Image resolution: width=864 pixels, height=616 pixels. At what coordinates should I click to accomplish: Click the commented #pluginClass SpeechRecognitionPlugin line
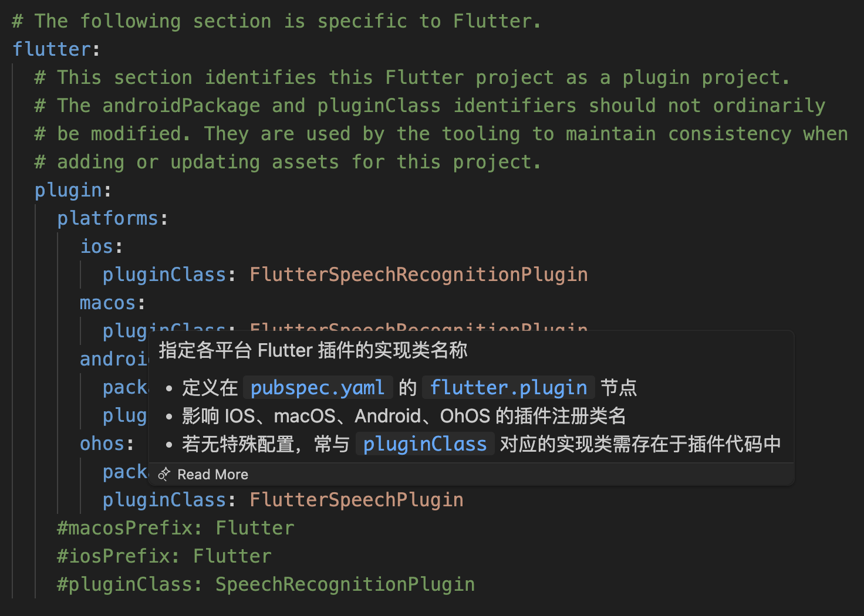266,584
